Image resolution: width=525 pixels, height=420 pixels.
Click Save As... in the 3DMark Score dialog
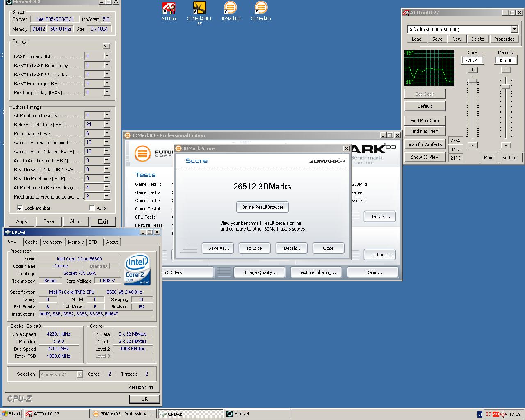click(218, 248)
